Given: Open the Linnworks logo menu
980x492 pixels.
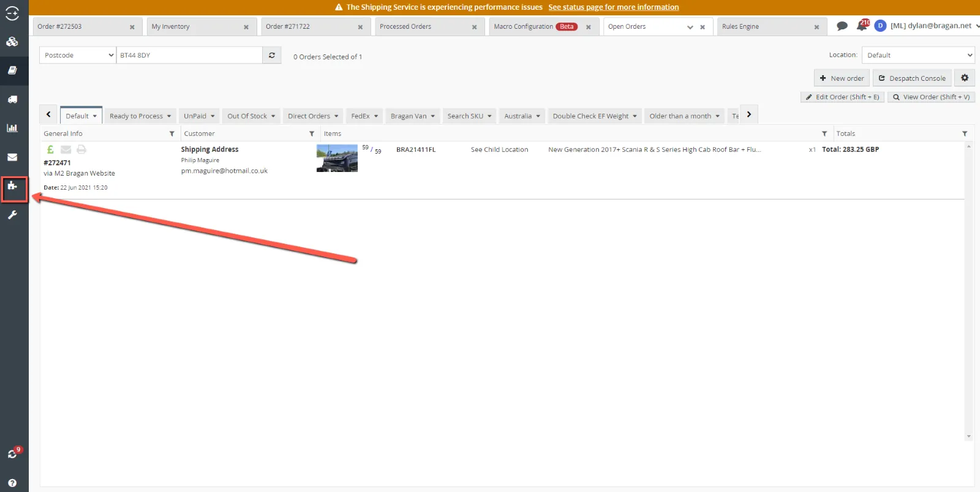Looking at the screenshot, I should (12, 13).
